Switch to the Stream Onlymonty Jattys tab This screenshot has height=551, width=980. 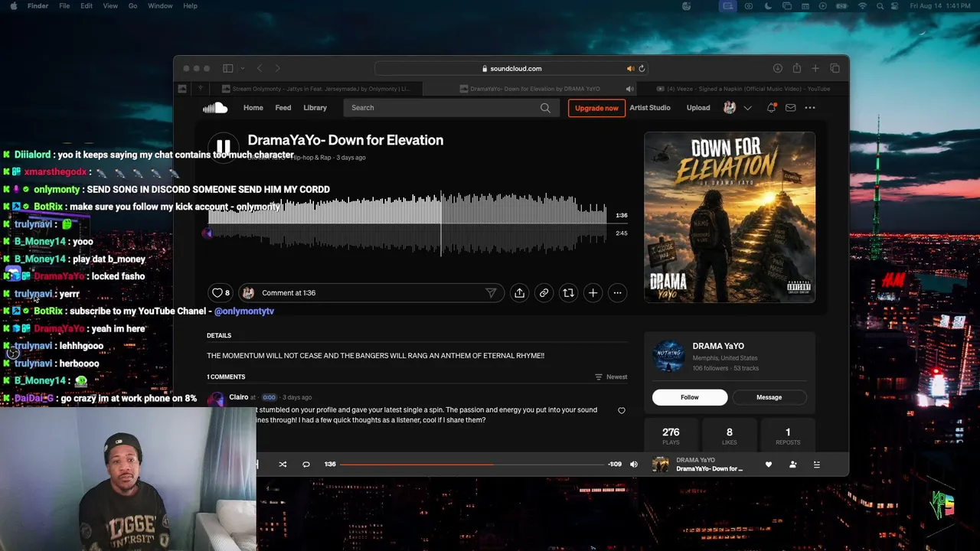click(x=316, y=89)
